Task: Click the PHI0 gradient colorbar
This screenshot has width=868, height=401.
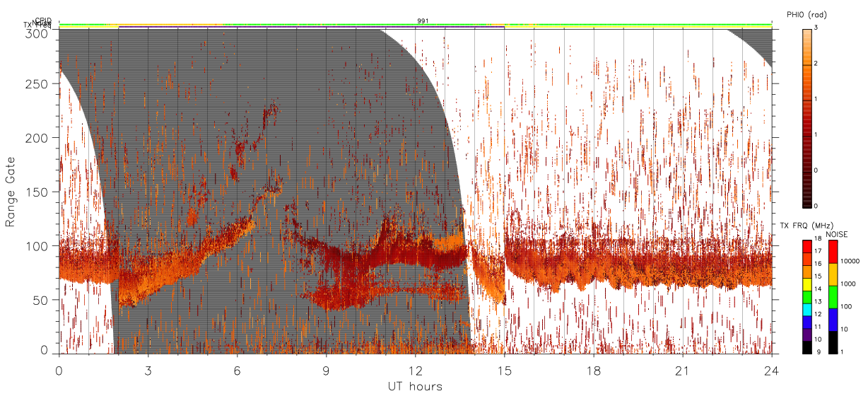Action: coord(807,118)
